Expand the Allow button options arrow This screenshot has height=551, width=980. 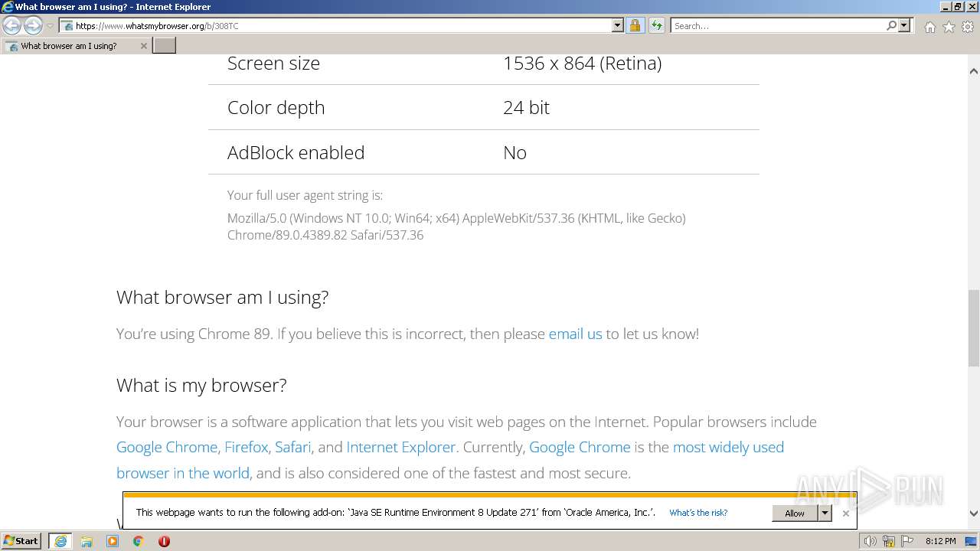[x=825, y=514]
